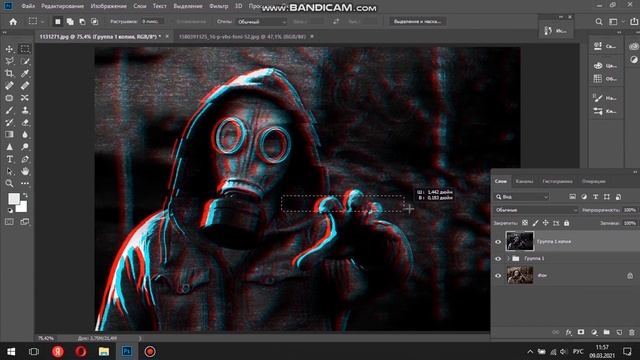
Task: Choose the add to selection mode
Action: (x=70, y=22)
